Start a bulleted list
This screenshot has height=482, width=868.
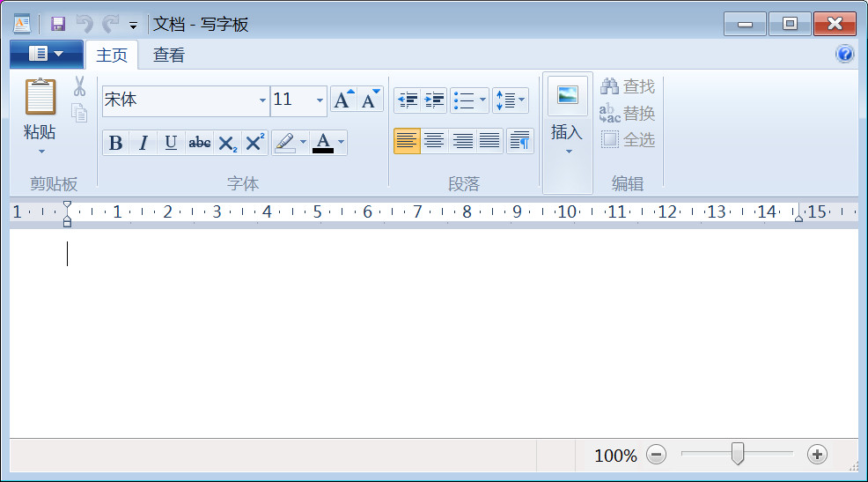point(463,100)
